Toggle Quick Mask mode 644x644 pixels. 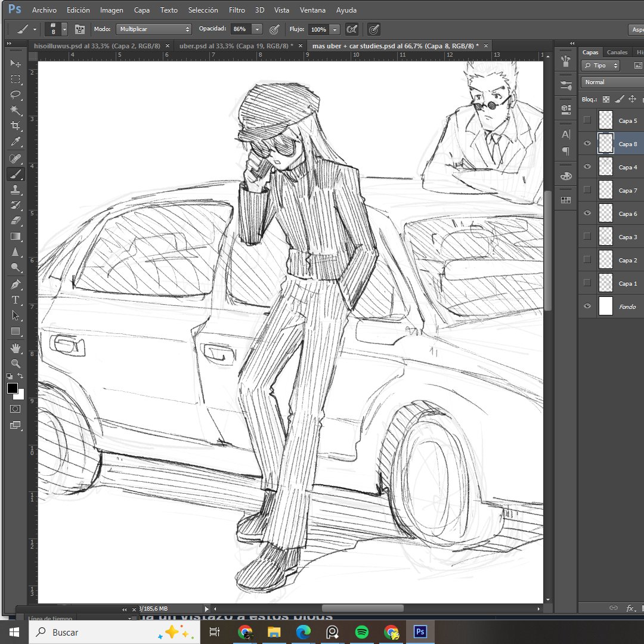[x=15, y=408]
